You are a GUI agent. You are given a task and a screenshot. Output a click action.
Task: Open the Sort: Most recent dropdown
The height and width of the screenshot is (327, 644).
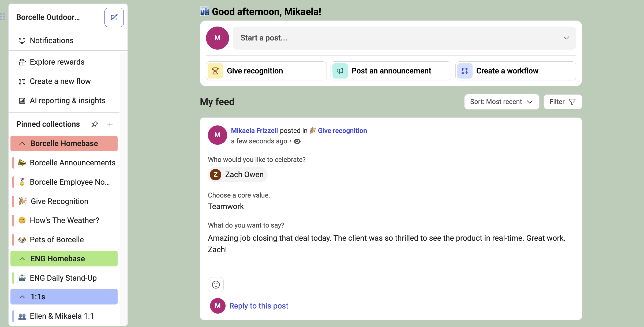coord(501,102)
